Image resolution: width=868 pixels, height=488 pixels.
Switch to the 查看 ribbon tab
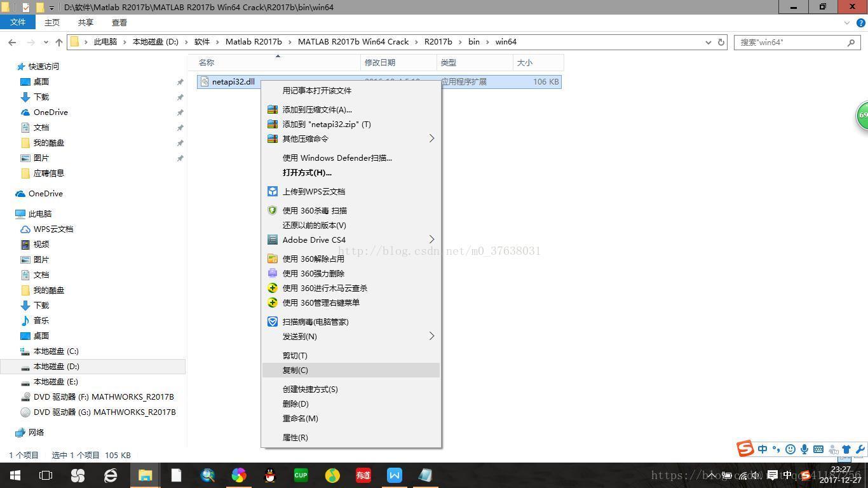[x=119, y=22]
